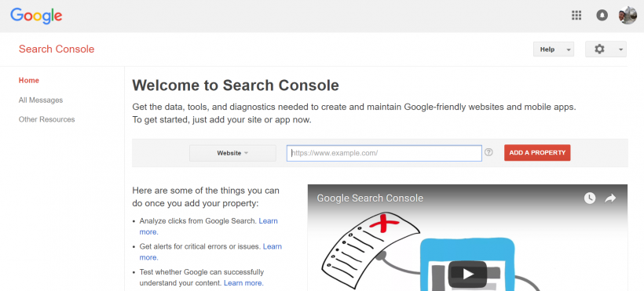Viewport: 644px width, 291px height.
Task: Click the help question mark beside URL field
Action: point(488,152)
